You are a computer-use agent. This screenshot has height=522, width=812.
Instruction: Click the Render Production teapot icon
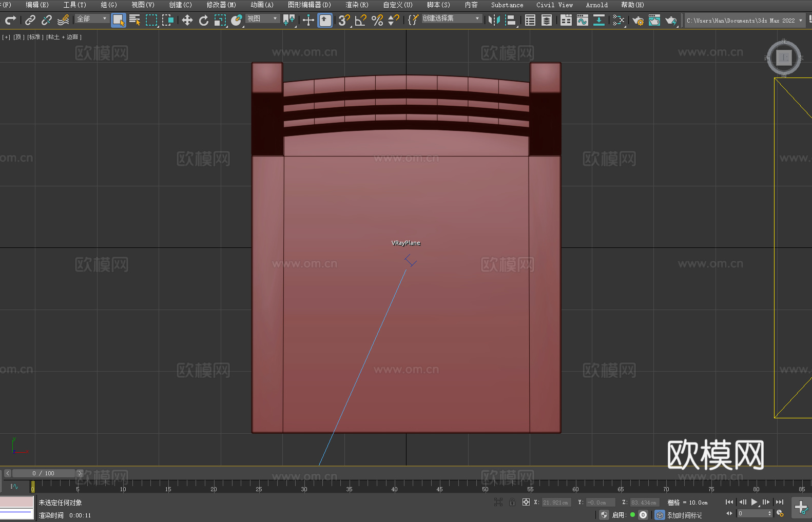click(671, 20)
